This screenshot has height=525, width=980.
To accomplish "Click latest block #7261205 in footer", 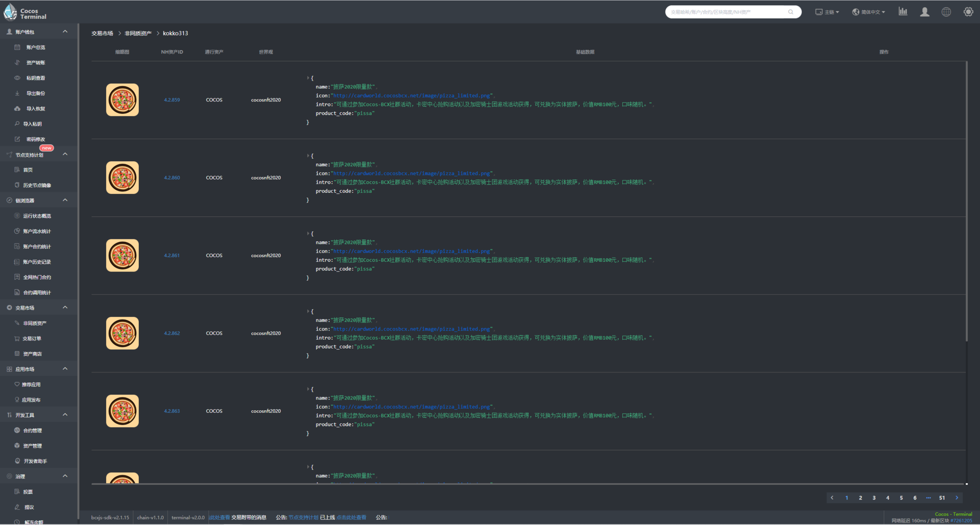I will tap(961, 521).
